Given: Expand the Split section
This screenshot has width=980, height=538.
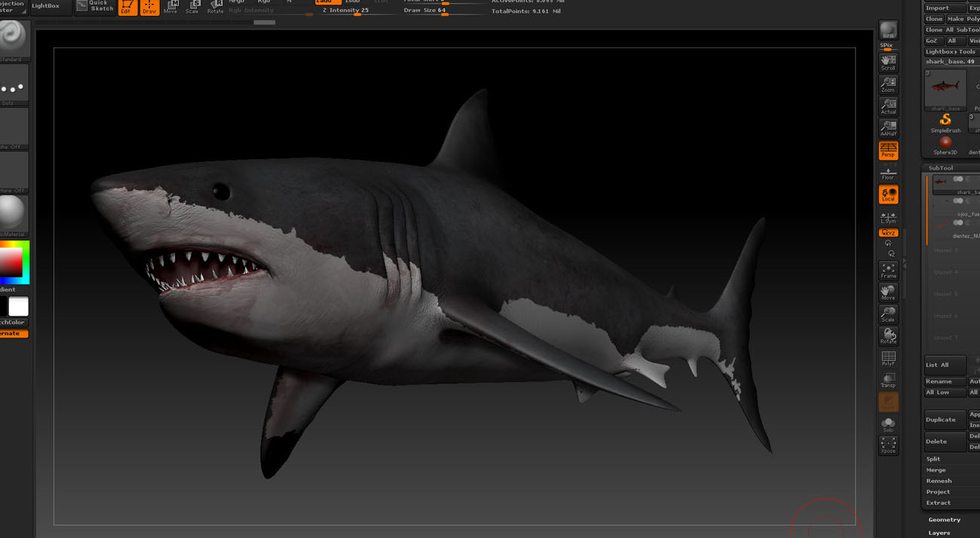Looking at the screenshot, I should (933, 459).
